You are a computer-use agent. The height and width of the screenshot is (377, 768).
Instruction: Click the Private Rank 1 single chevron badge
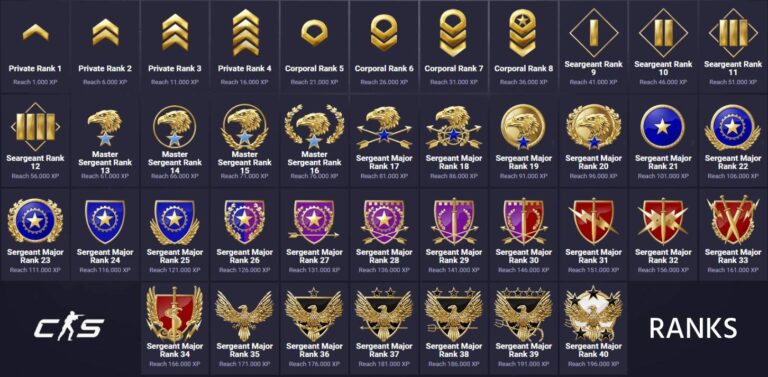point(35,32)
